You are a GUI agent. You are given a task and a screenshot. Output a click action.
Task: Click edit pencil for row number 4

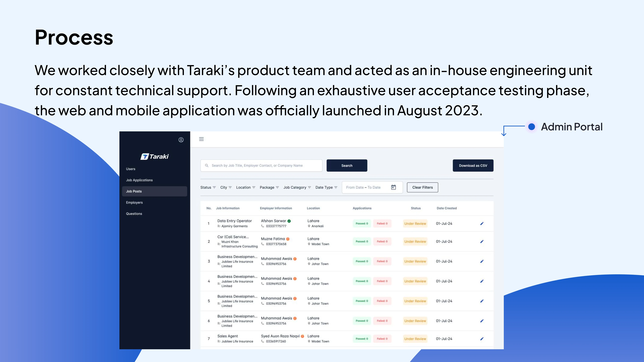point(482,281)
